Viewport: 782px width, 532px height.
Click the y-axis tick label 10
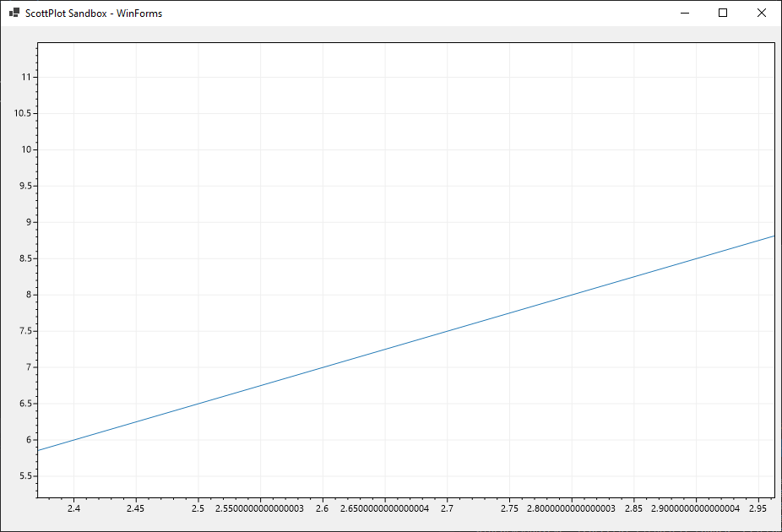25,149
